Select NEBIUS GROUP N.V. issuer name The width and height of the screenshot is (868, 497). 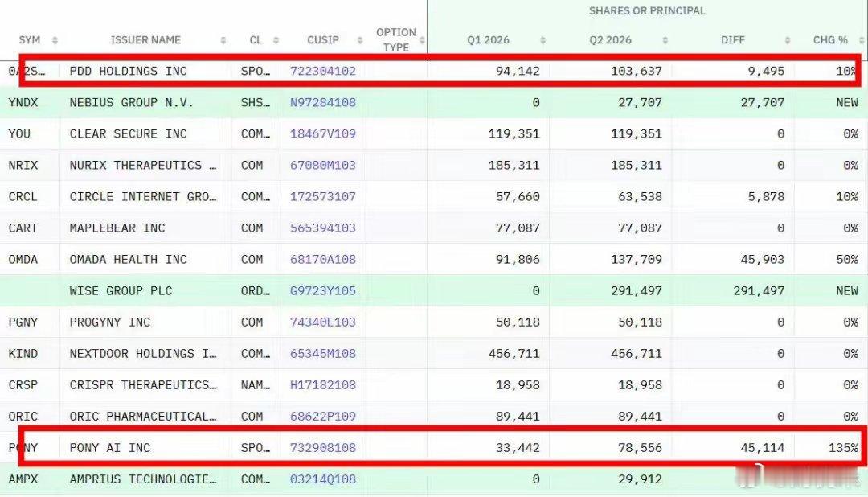tap(131, 102)
